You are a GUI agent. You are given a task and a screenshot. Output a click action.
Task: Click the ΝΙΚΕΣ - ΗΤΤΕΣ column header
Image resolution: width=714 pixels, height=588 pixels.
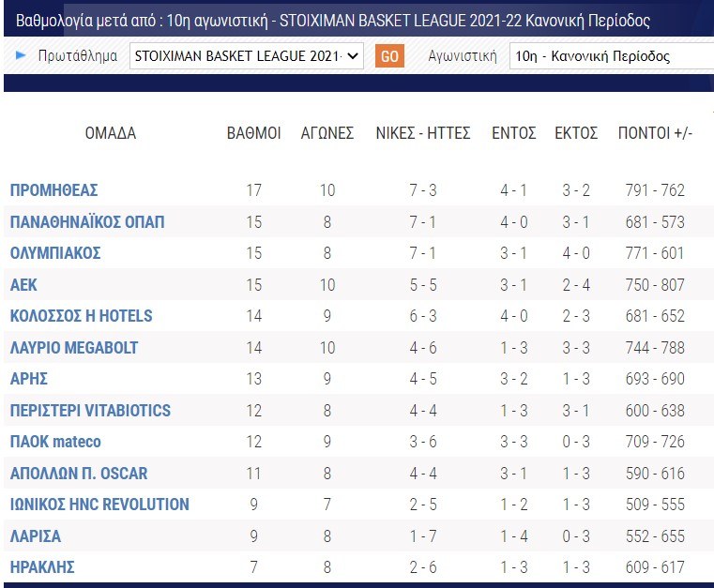click(x=423, y=133)
